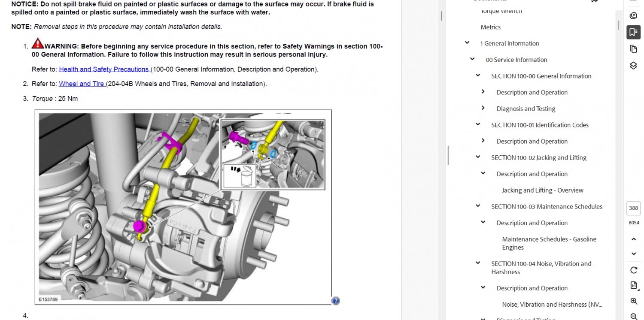Open the comments panel icon
Image resolution: width=644 pixels, height=320 pixels.
[x=633, y=16]
